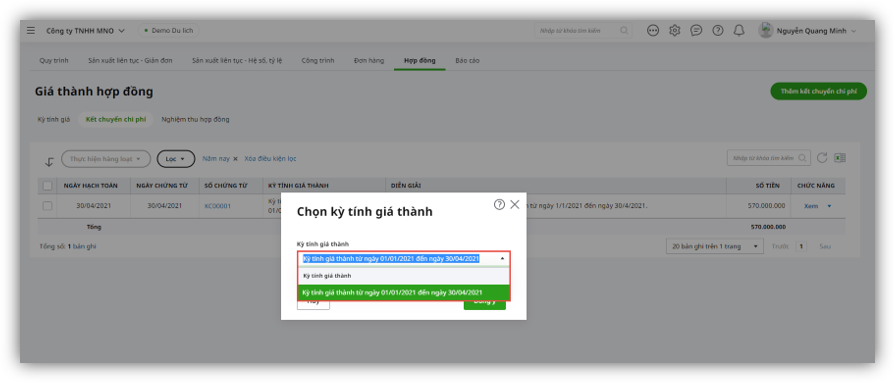Click the Xóa điều kiện lọc link
Screen dimensions: 895x383
271,159
